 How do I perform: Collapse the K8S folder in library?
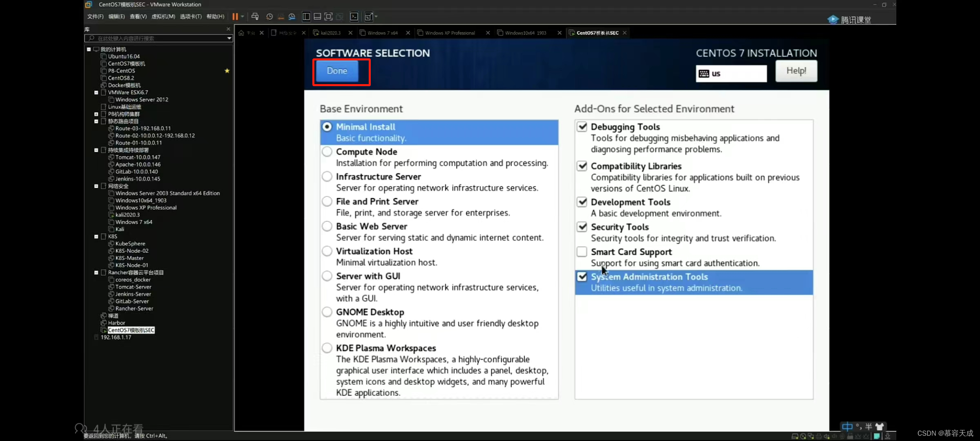96,236
